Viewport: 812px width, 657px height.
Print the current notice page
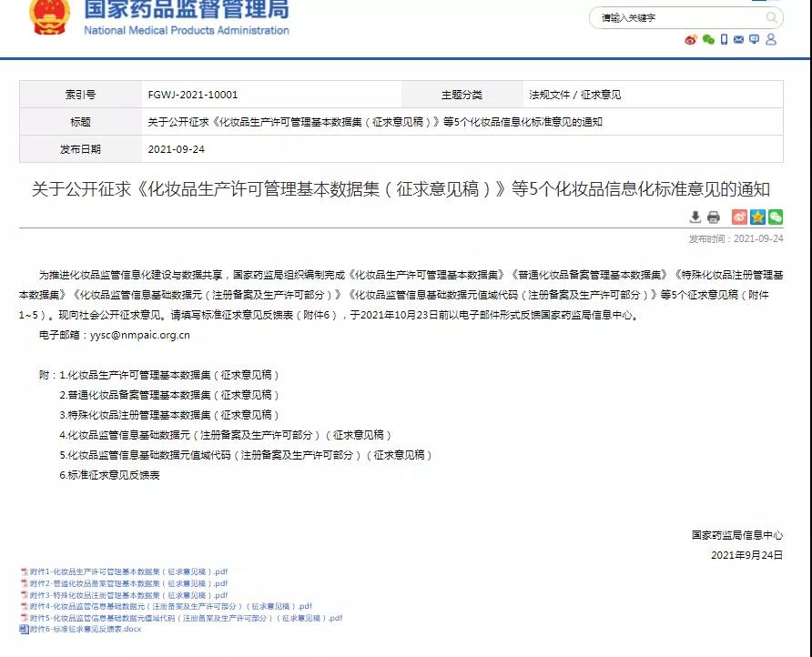[x=714, y=218]
